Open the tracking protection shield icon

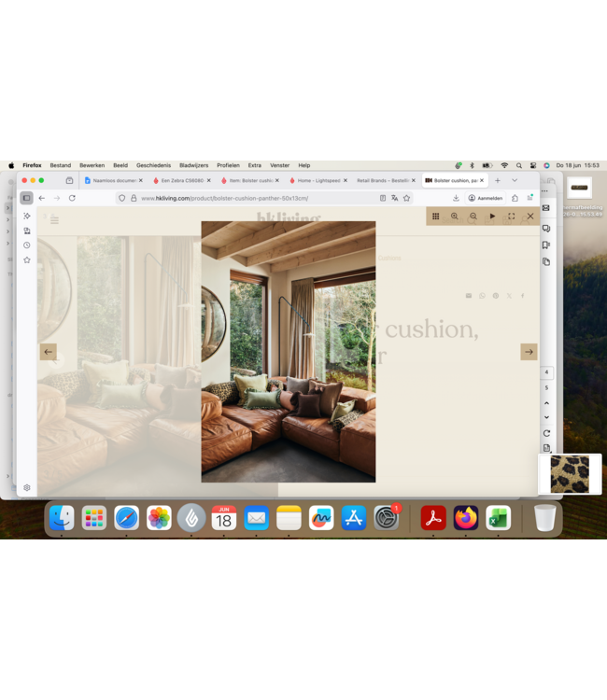click(x=122, y=198)
